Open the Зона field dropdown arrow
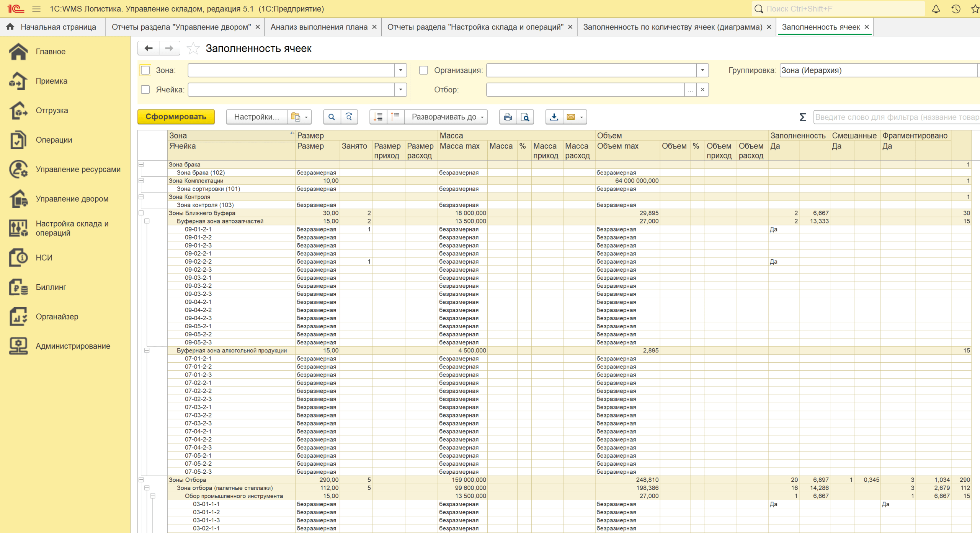The height and width of the screenshot is (533, 980). [400, 70]
